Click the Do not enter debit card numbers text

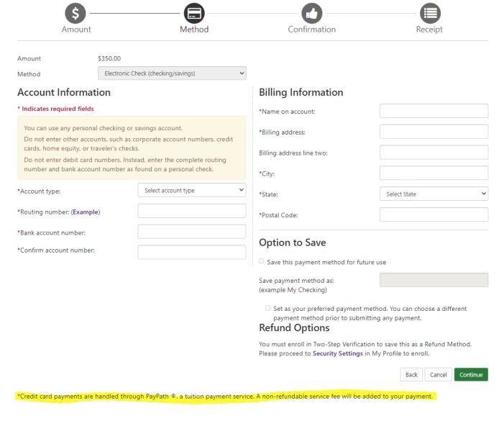(x=125, y=164)
